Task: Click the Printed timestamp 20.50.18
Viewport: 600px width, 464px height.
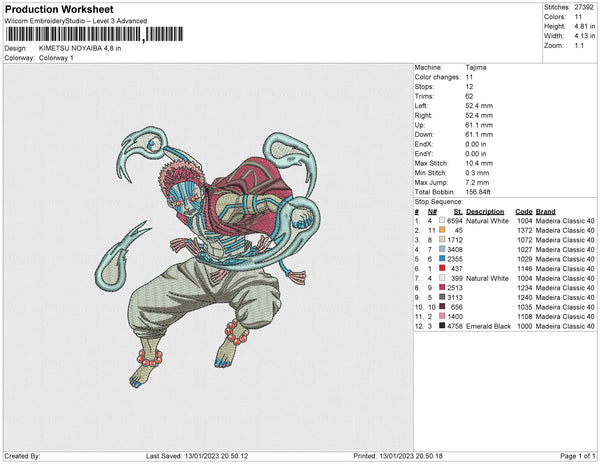Action: [427, 456]
